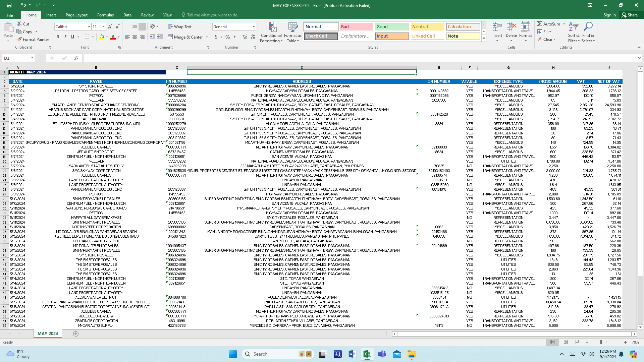Toggle Underline formatting
This screenshot has width=644, height=362.
(72, 37)
